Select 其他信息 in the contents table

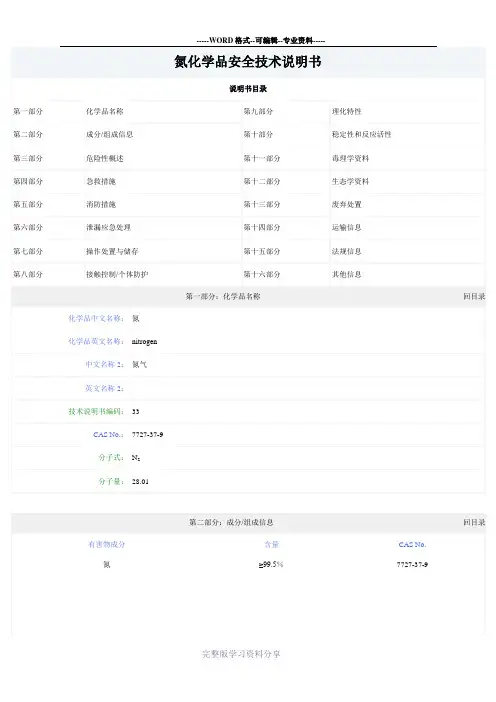pyautogui.click(x=346, y=274)
